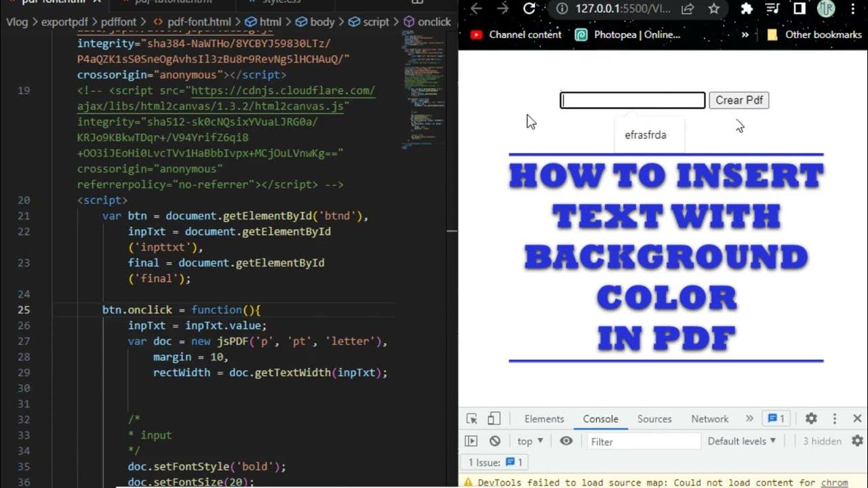Click 'doc.setFontStyle('bold');' code line
The image size is (868, 488).
(207, 466)
